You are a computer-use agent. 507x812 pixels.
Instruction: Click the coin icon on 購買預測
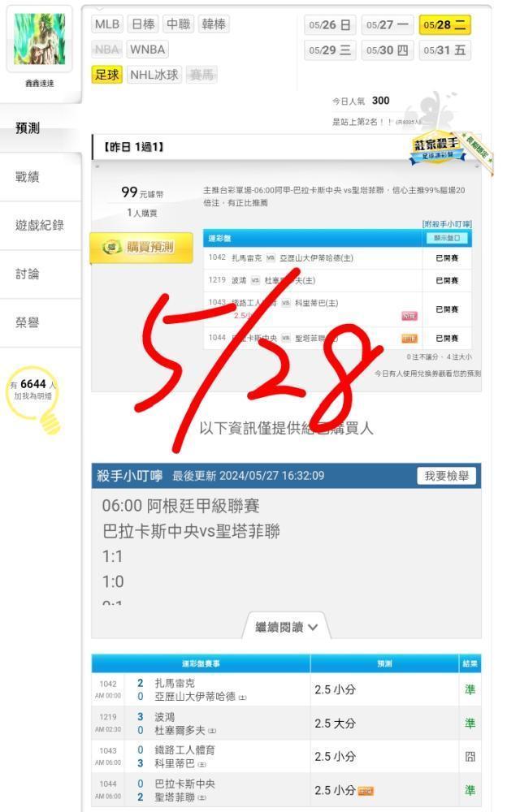click(111, 247)
